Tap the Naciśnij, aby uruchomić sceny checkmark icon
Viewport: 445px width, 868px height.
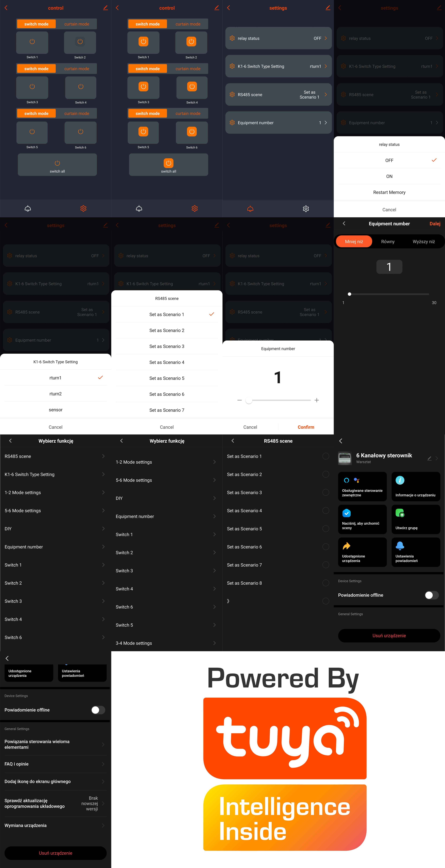tap(347, 513)
